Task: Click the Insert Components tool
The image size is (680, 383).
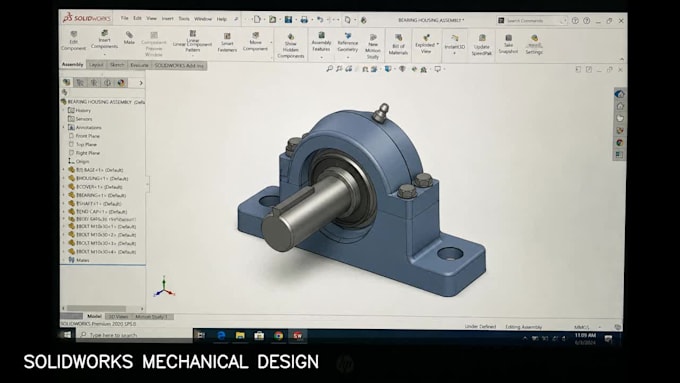Action: (104, 39)
